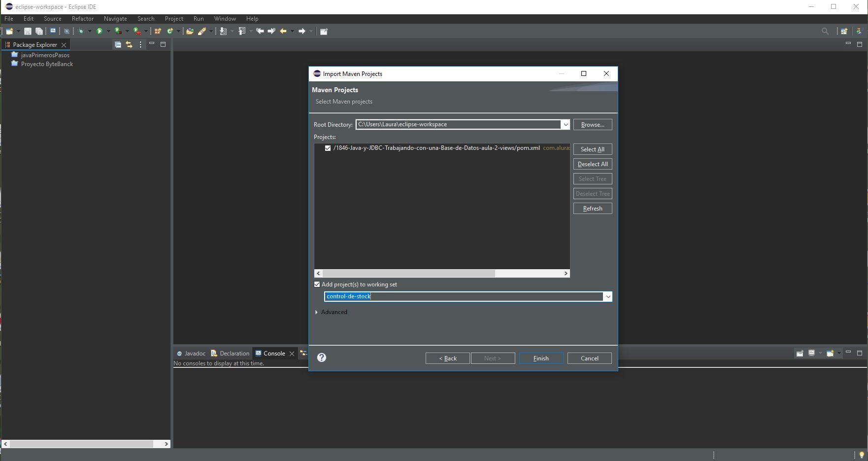Click the Save All toolbar icon
Screen dimensions: 868x461
coord(39,31)
